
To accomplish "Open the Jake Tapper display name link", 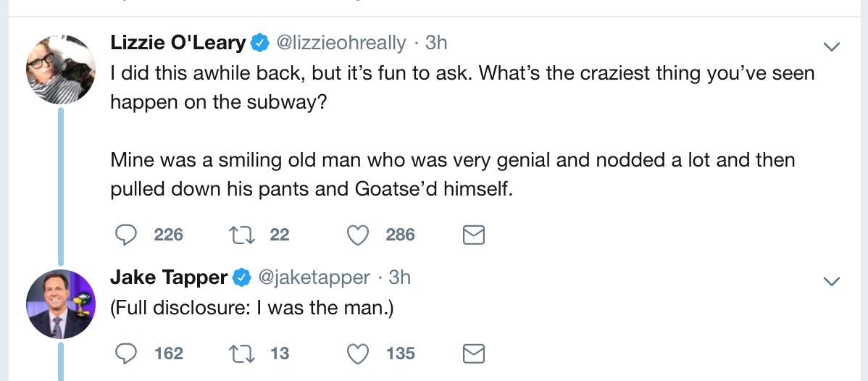I will [168, 277].
